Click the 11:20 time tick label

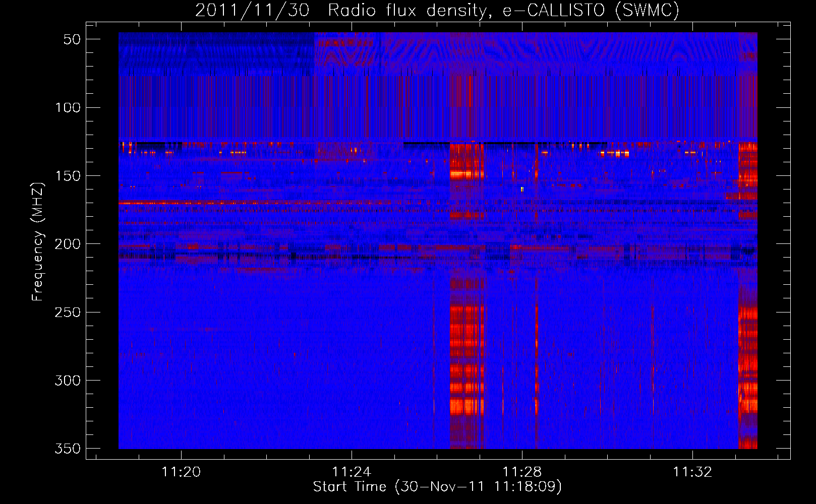(181, 472)
